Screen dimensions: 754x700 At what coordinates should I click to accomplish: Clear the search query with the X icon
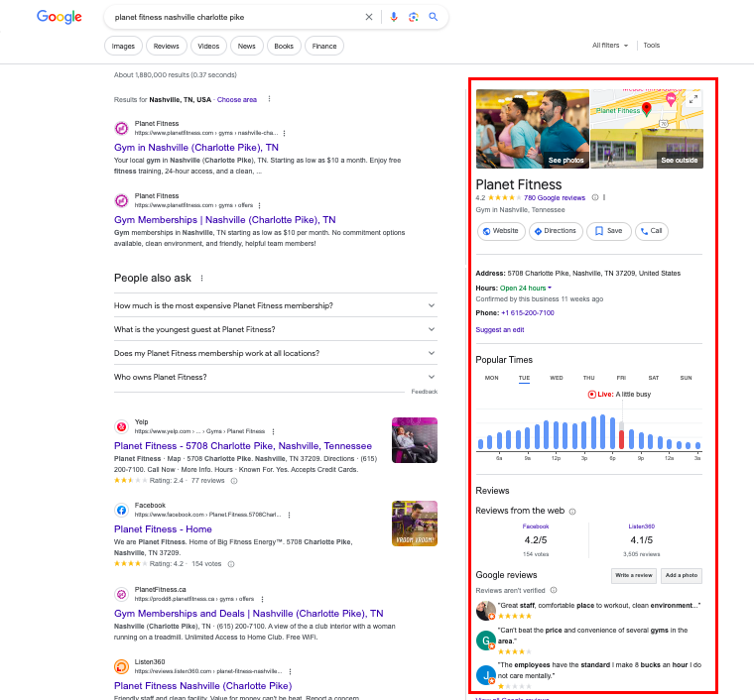pos(369,17)
